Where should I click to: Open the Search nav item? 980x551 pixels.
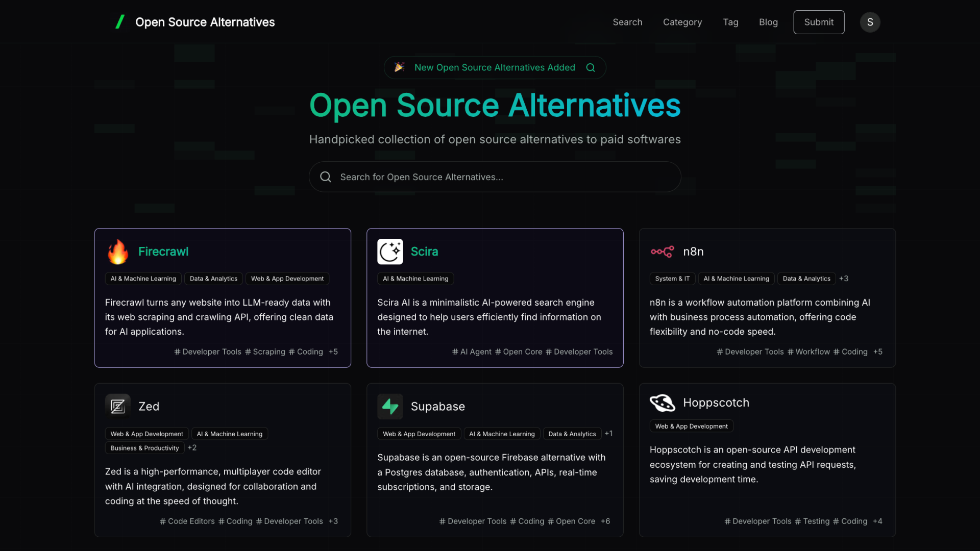click(627, 22)
